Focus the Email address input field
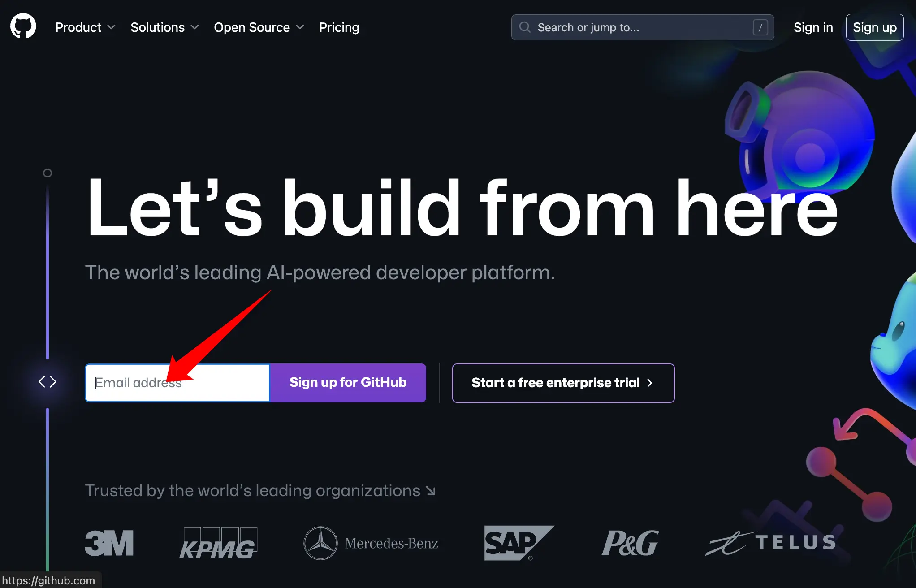This screenshot has width=916, height=588. point(177,383)
